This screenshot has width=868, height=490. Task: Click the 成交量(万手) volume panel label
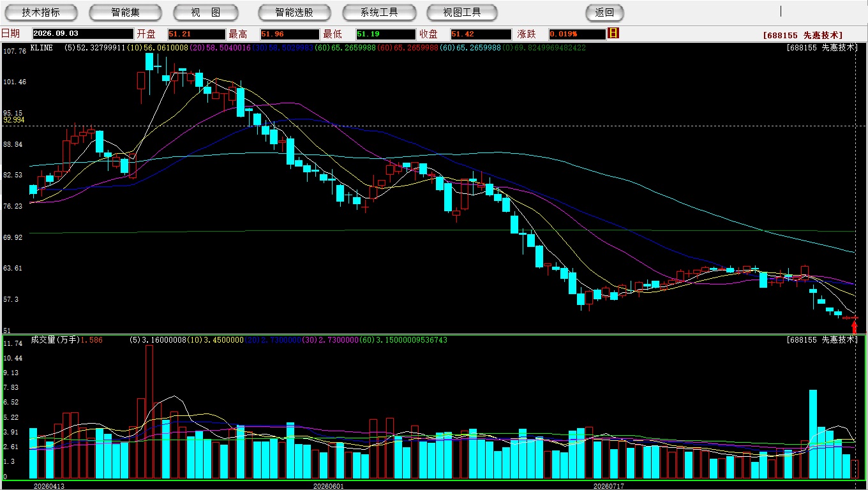(55, 340)
